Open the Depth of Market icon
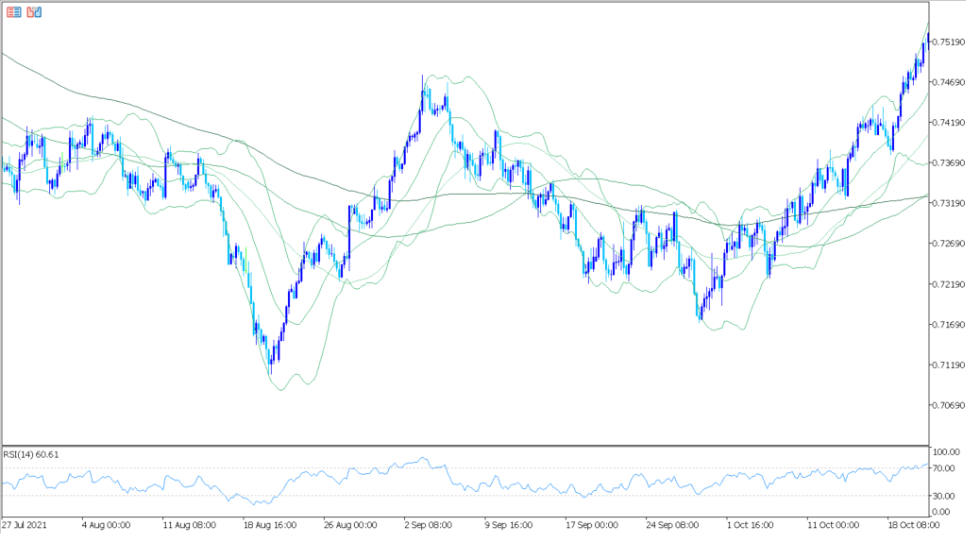The image size is (980, 543). [x=34, y=12]
